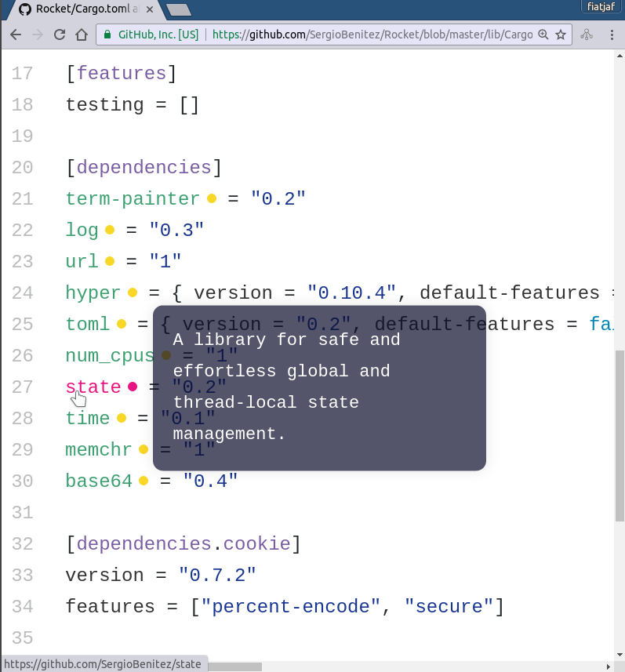Open the memchr dependency link
Image resolution: width=625 pixels, height=672 pixels.
point(99,449)
